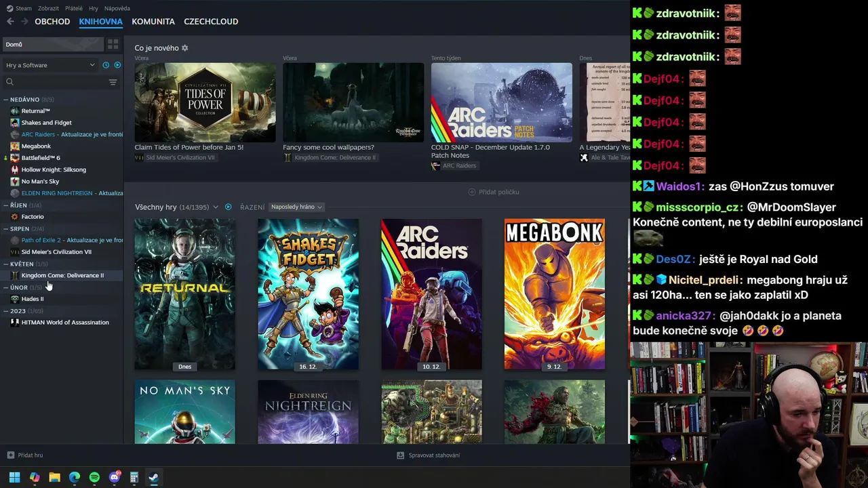Viewport: 868px width, 488px height.
Task: Select the ARC Raiders game cover
Action: (x=431, y=294)
